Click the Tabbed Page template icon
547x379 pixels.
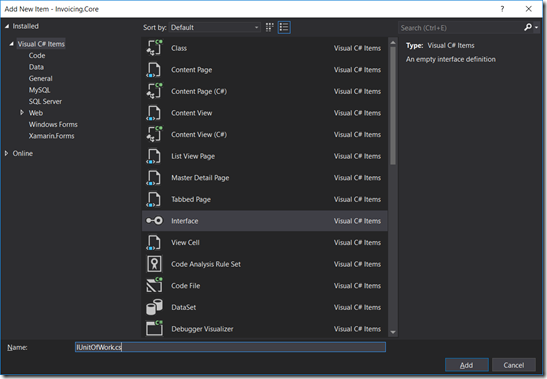(x=154, y=199)
